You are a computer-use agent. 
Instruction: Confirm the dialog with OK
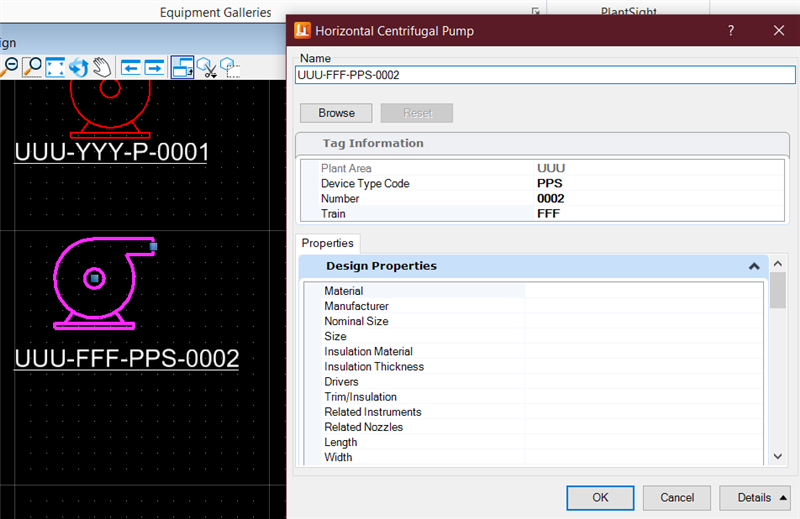600,498
